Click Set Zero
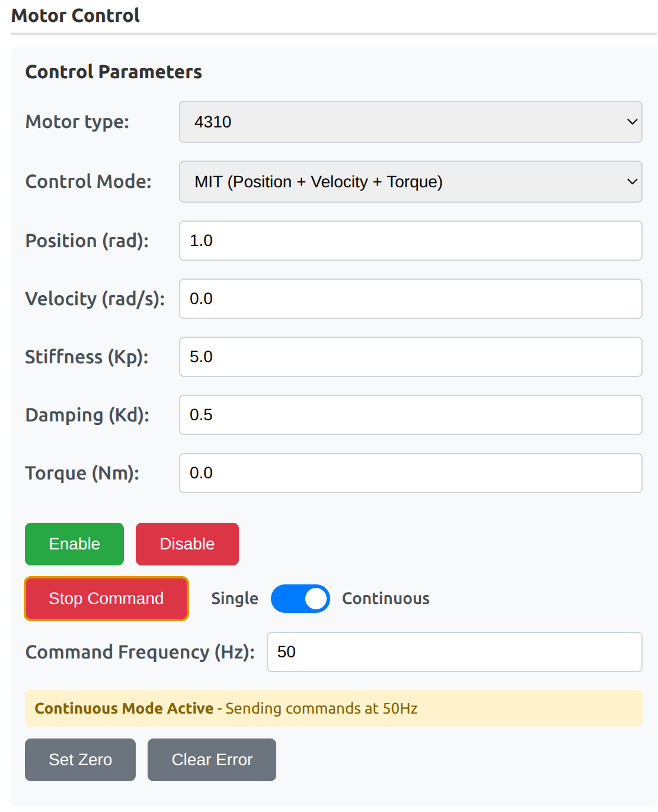This screenshot has width=658, height=812. pyautogui.click(x=80, y=759)
